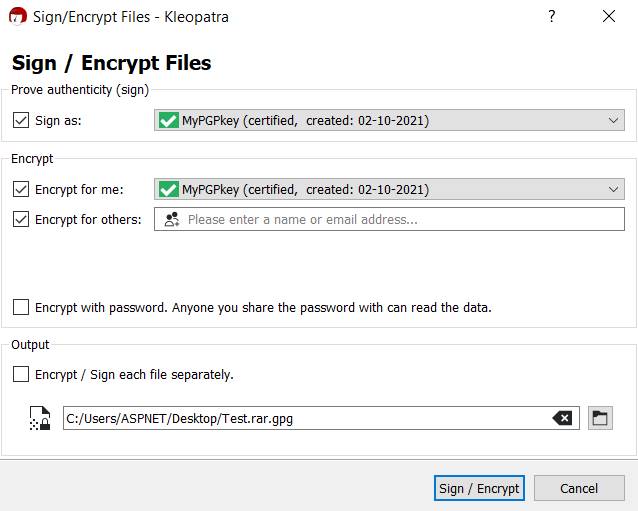Check Encrypt / Sign each file separately

coord(21,374)
